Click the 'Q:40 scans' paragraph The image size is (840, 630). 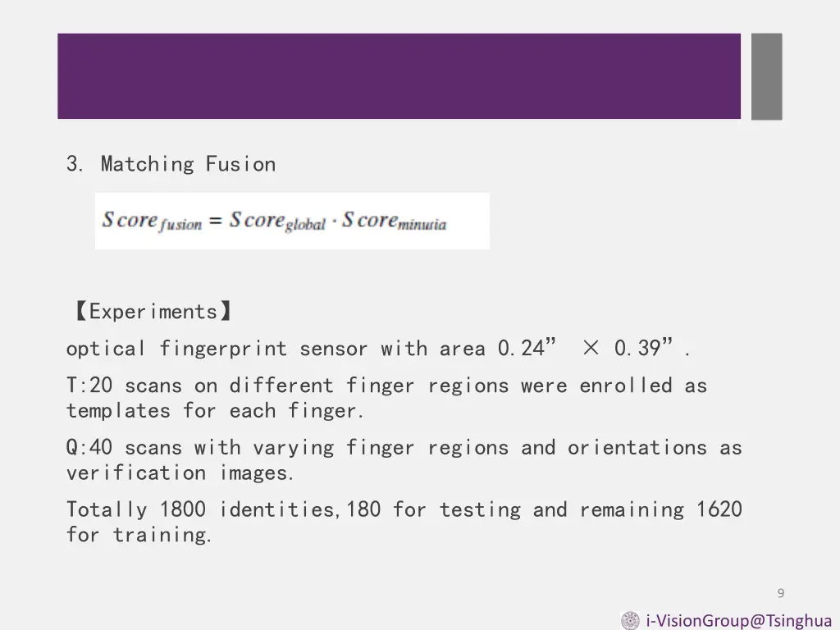point(404,460)
